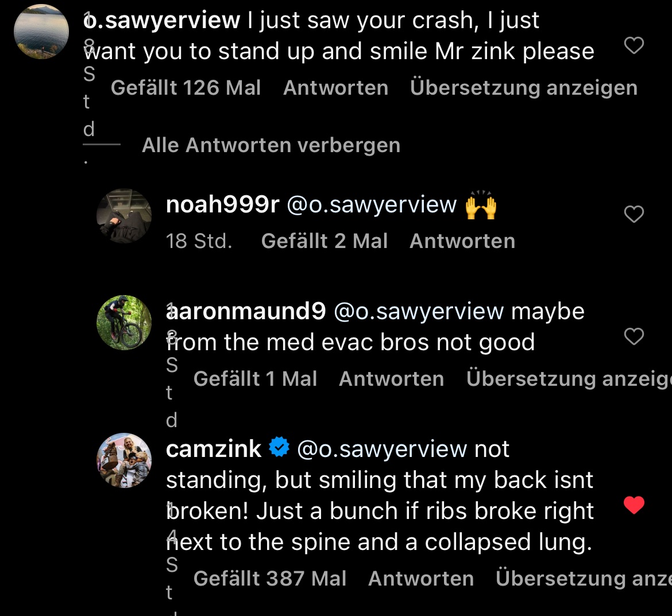Unlike camzink's reply via red heart

tap(634, 505)
